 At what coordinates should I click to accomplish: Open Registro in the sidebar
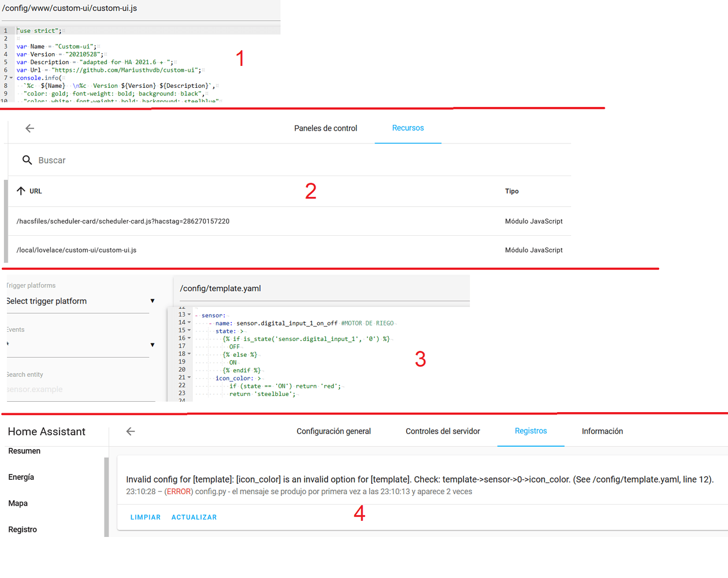click(x=23, y=529)
